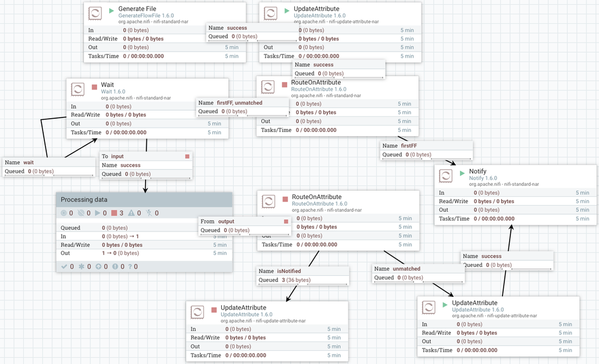
Task: Click the locally modified and stale exclamation icon
Action: 115,267
